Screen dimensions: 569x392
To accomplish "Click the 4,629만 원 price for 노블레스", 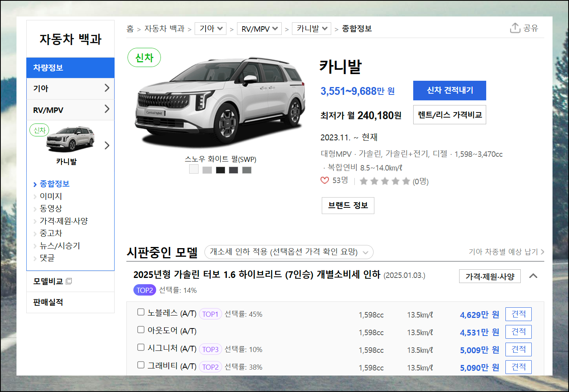I will point(480,315).
